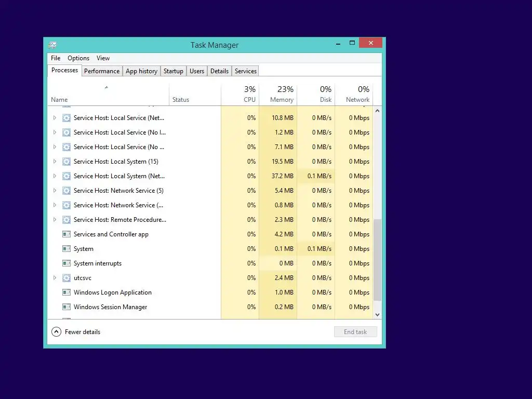
Task: Open the Startup tab
Action: (174, 71)
